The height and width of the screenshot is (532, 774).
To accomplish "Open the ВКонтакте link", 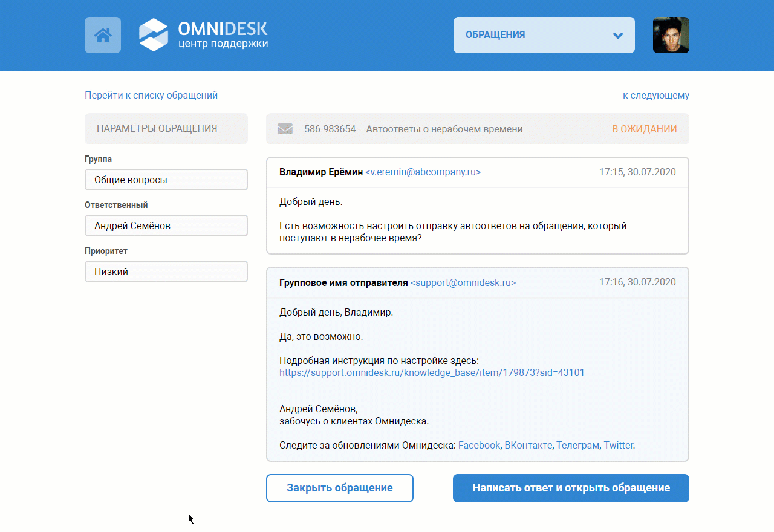I will click(528, 444).
